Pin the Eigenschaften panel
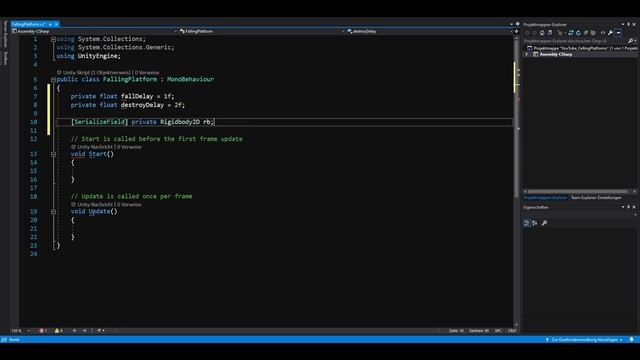 coord(628,207)
